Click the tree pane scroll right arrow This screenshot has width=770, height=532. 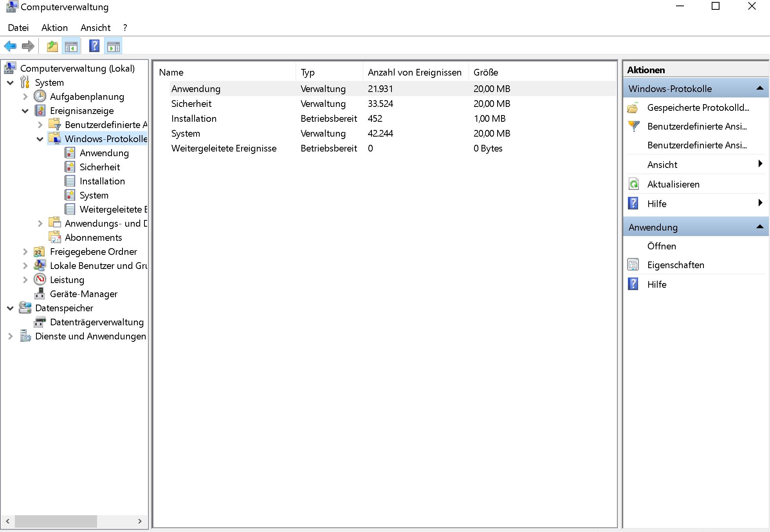(x=140, y=521)
